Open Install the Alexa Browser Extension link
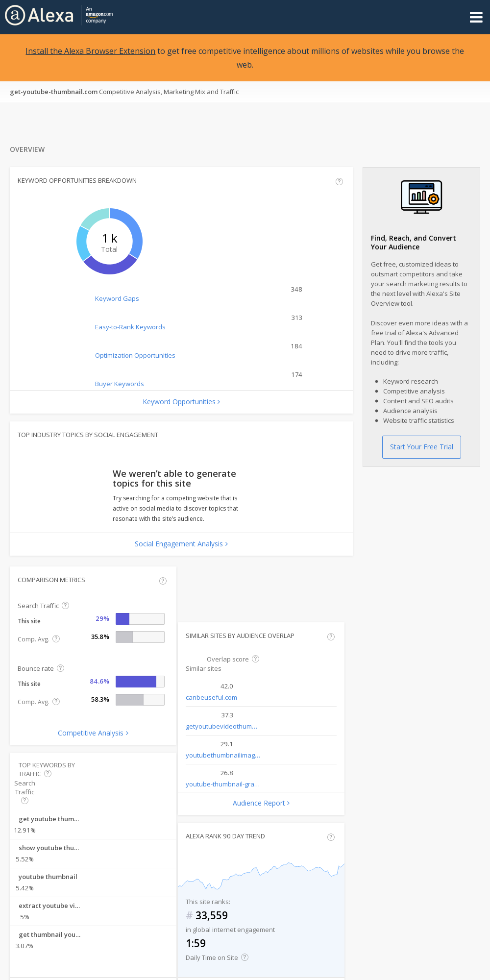This screenshot has width=490, height=980. pos(90,51)
